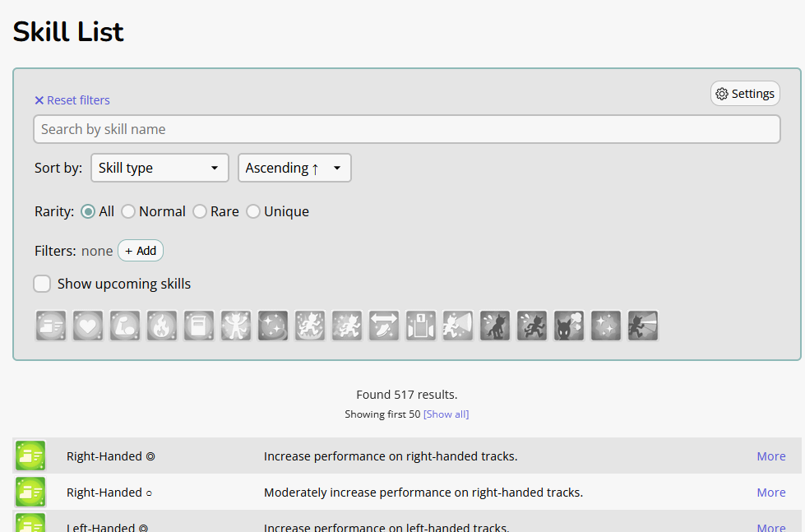The image size is (805, 532).
Task: Click the Right-Handed ○ green skill icon
Action: pyautogui.click(x=30, y=492)
